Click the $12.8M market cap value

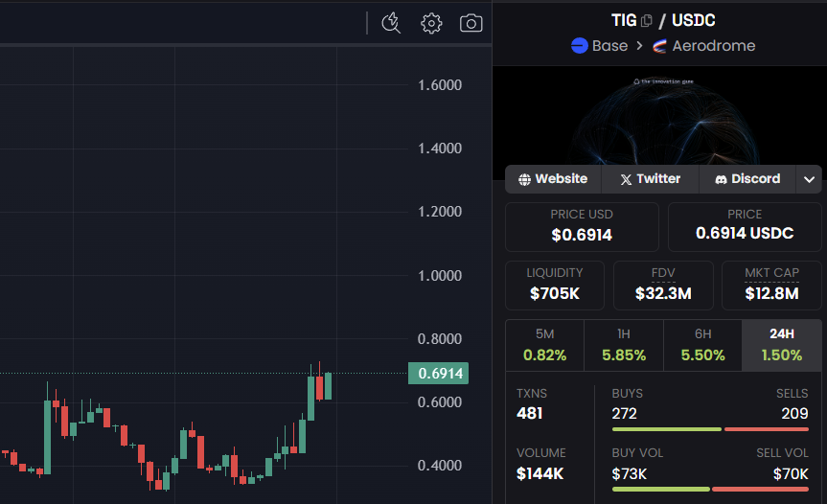pos(771,293)
